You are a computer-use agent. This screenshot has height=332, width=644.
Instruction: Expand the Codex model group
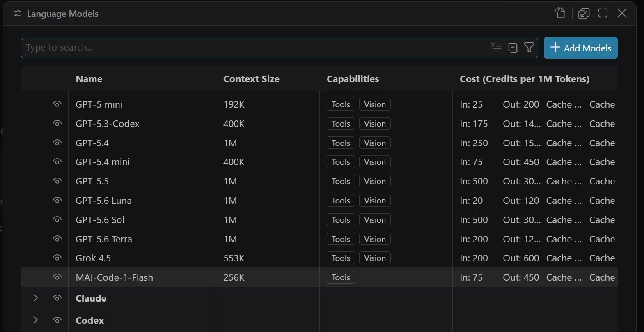(x=35, y=320)
